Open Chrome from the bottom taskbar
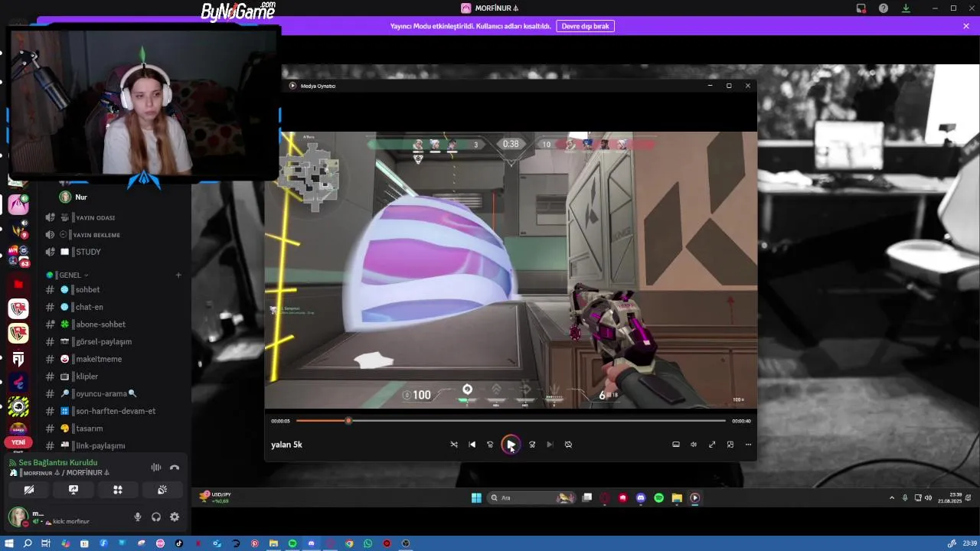This screenshot has height=551, width=980. (x=349, y=543)
